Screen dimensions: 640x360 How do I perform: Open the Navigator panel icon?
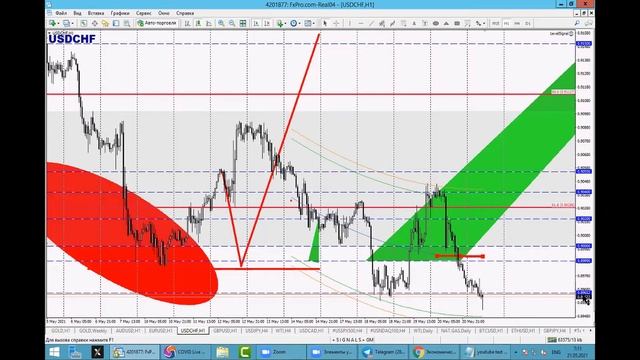105,23
